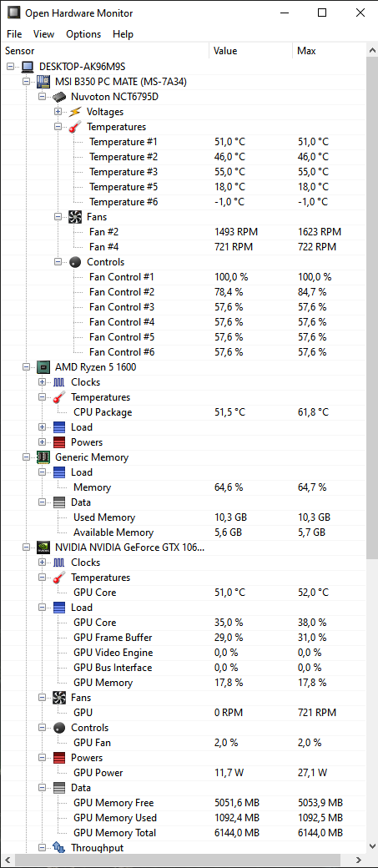Click the Nuvoton Controls knob icon
This screenshot has width=378, height=868.
pyautogui.click(x=75, y=262)
